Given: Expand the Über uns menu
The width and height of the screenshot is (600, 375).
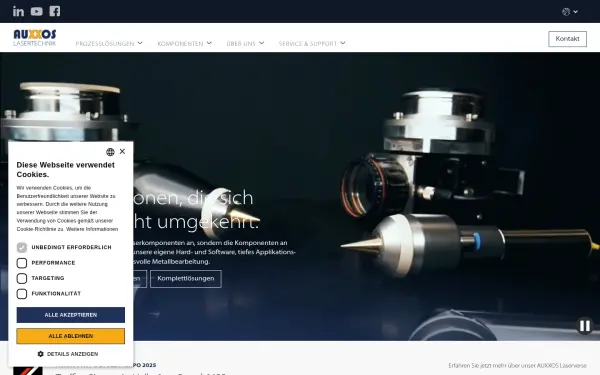Looking at the screenshot, I should (x=245, y=43).
